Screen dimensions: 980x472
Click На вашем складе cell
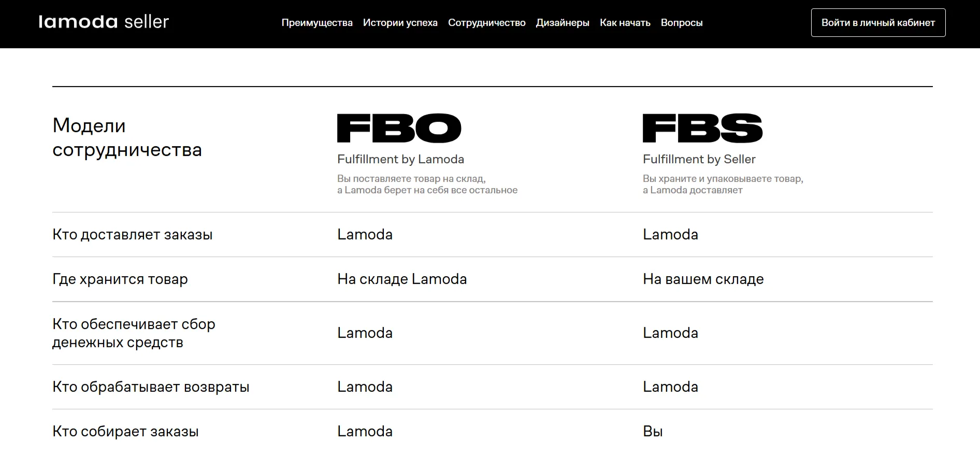pos(703,279)
